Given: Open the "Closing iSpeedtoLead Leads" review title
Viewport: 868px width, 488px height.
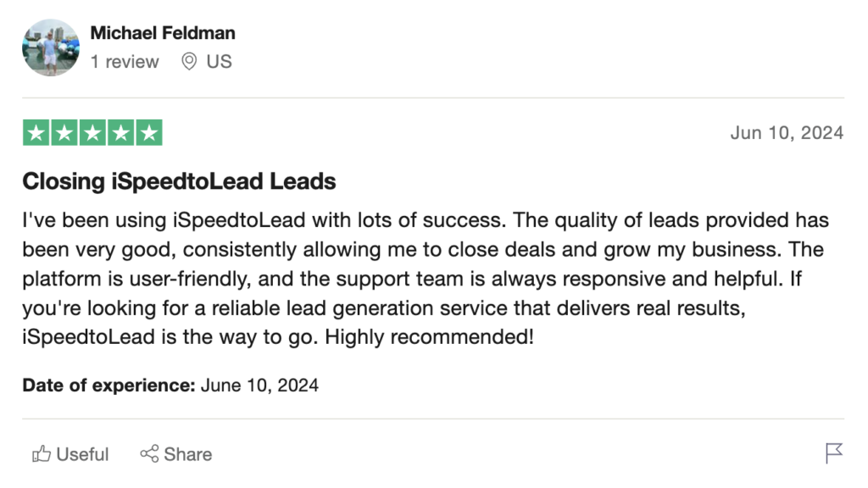Looking at the screenshot, I should (179, 181).
